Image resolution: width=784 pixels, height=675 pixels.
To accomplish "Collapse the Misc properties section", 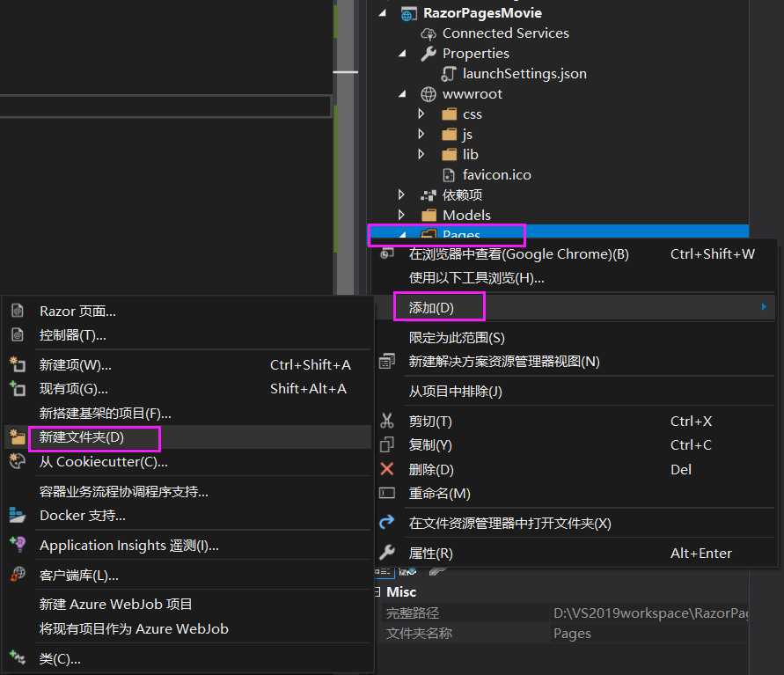I will point(377,592).
